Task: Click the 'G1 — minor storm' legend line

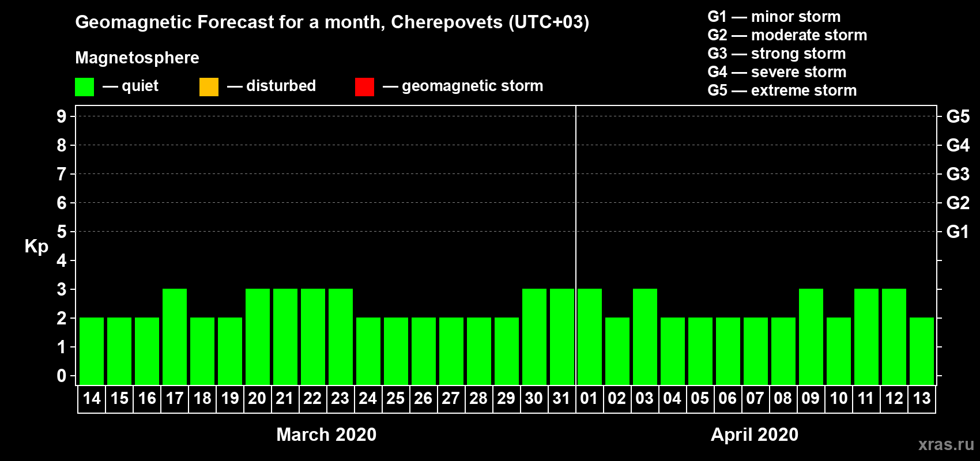Action: pos(774,17)
